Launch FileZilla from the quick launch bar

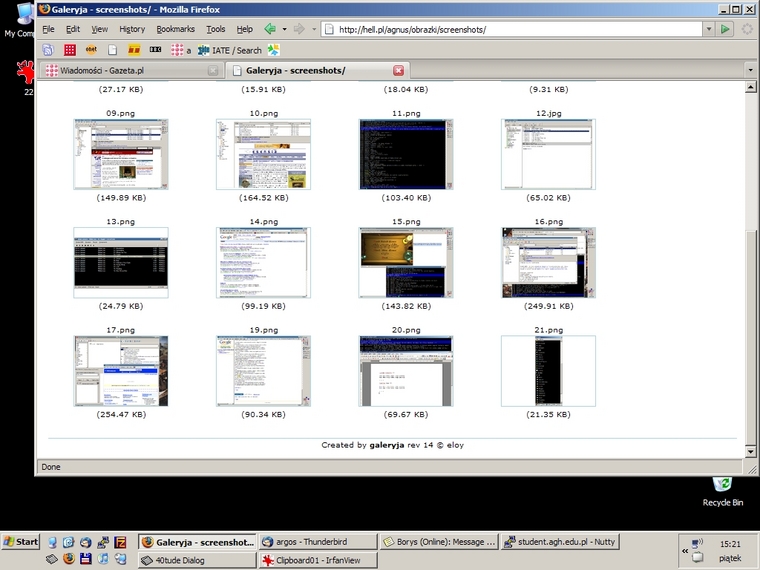[120, 542]
